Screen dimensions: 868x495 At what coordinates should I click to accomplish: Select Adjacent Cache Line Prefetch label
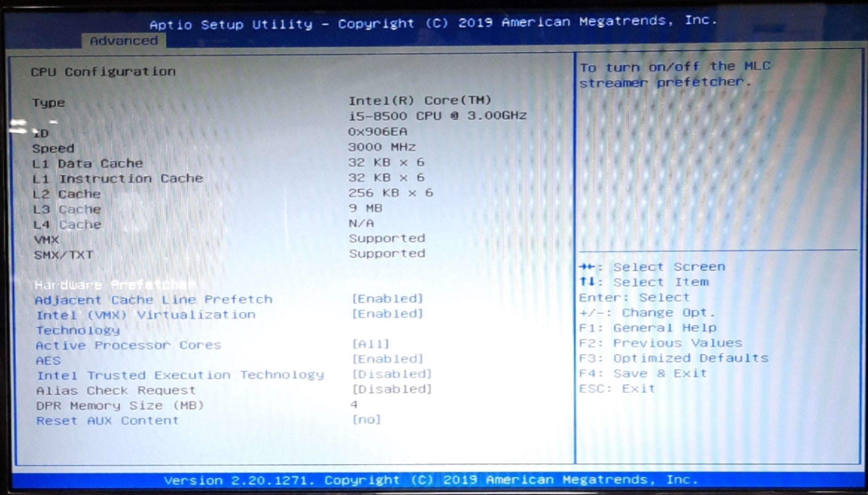(x=153, y=300)
